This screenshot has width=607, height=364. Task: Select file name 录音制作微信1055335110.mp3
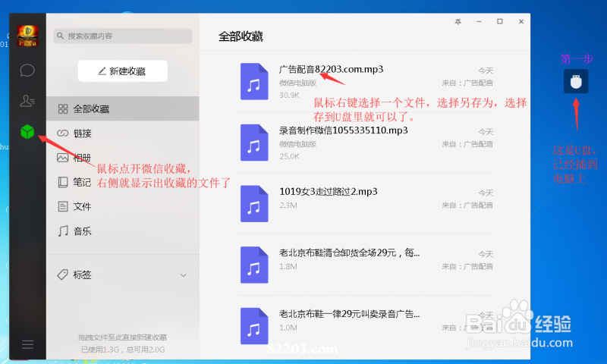(344, 130)
